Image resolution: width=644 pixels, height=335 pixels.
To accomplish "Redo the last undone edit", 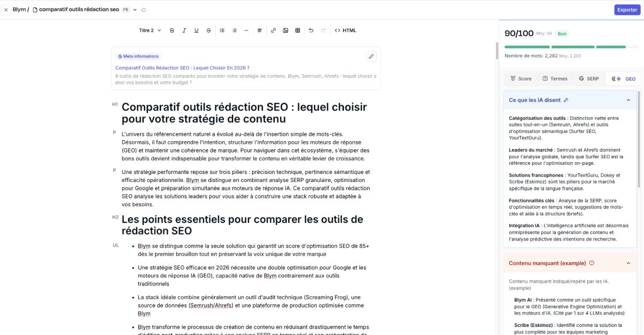I will pos(323,31).
